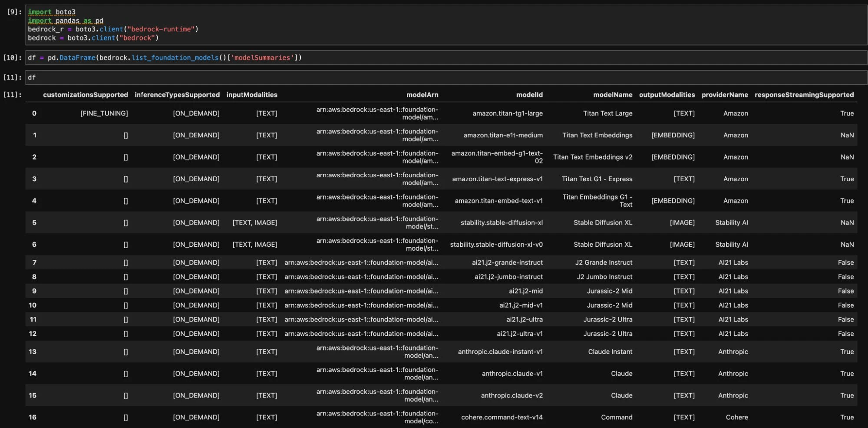868x428 pixels.
Task: Select the outputModalities column header
Action: pos(667,95)
